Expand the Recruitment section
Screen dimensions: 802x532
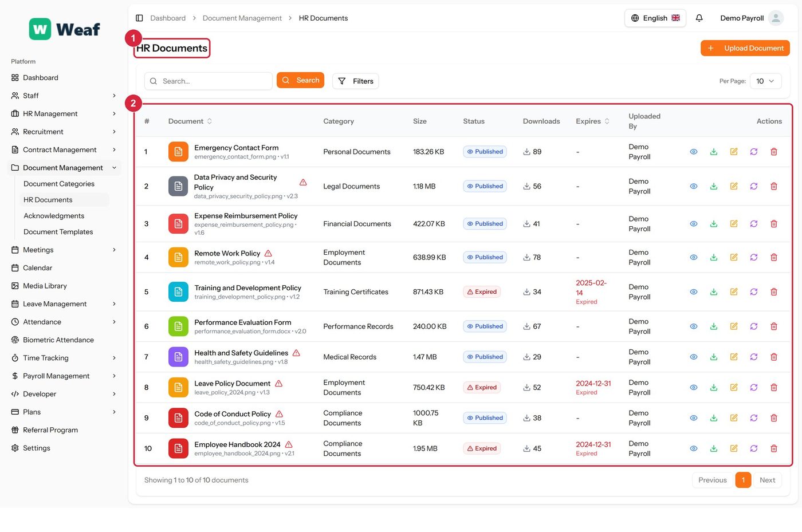tap(63, 132)
